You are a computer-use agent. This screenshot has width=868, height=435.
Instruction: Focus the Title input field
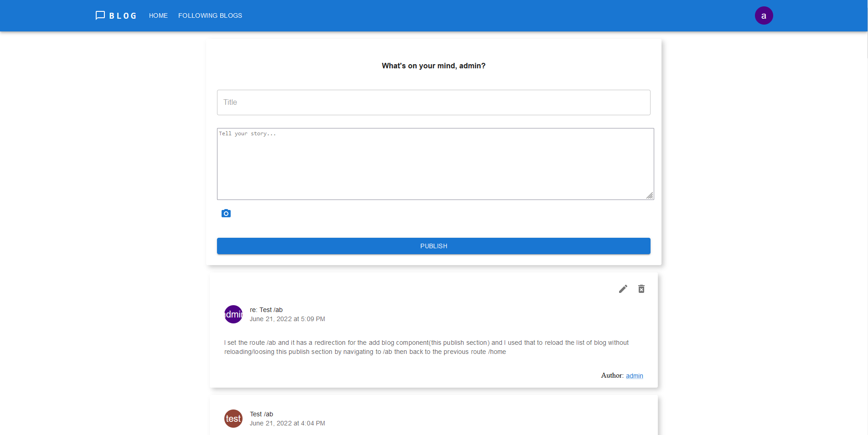click(x=434, y=102)
